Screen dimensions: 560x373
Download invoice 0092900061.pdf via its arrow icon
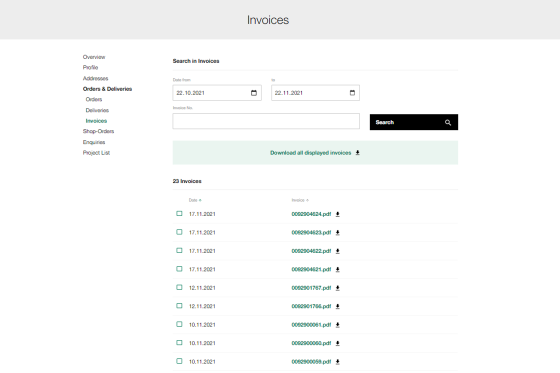pos(338,325)
